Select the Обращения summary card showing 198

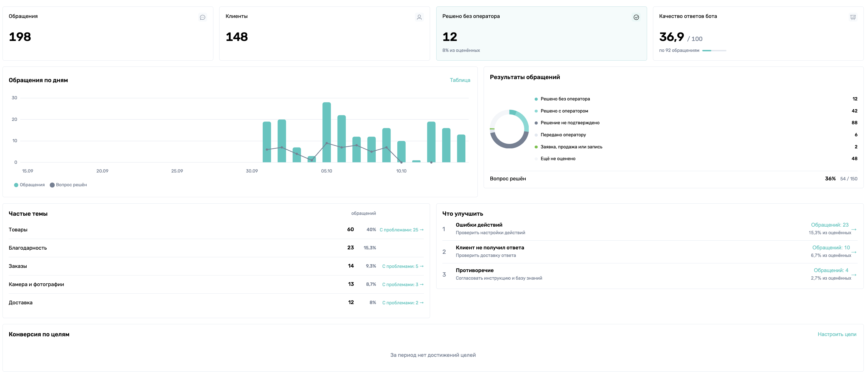pos(108,33)
